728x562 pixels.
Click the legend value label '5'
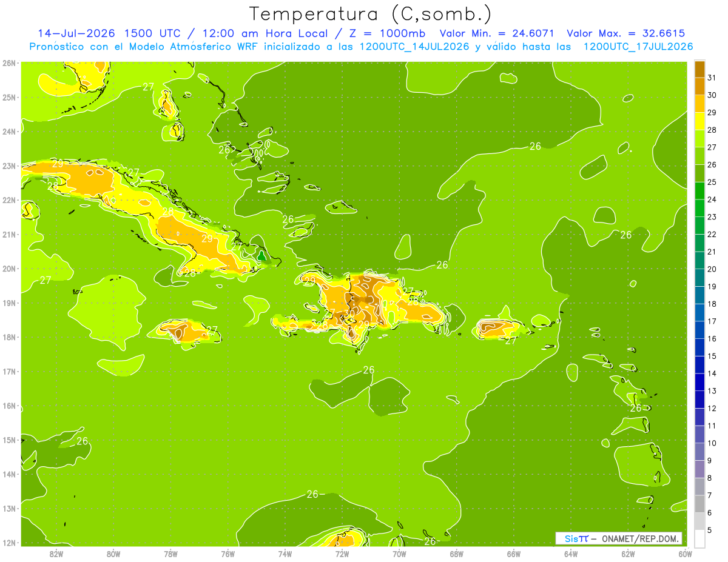pyautogui.click(x=710, y=530)
